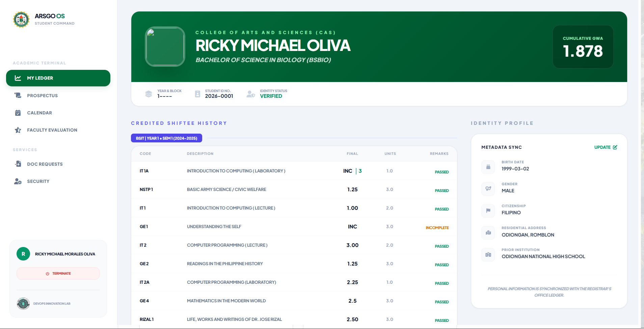Click the Verified identity status text
The image size is (644, 329).
click(x=271, y=96)
